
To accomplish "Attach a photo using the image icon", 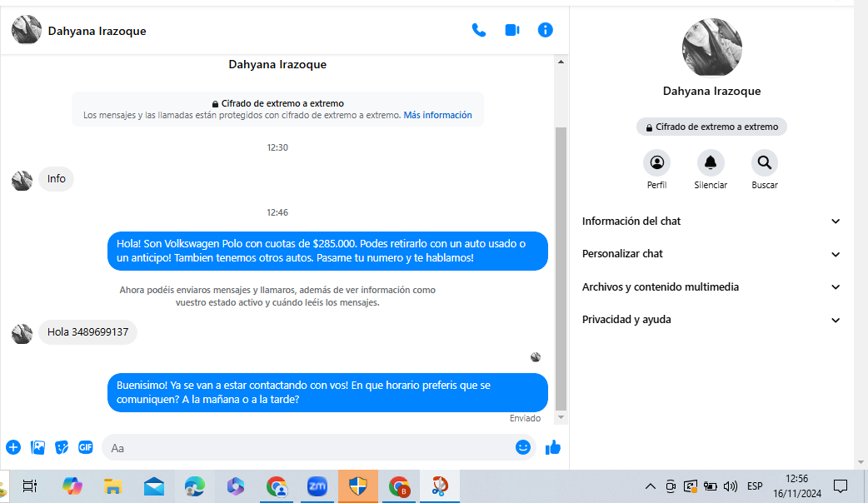I will coord(37,447).
